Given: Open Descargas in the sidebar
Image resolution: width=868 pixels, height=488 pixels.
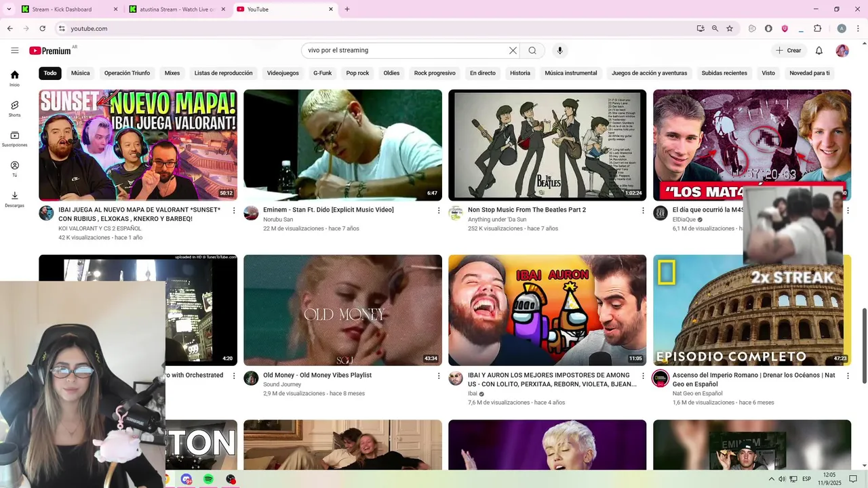Looking at the screenshot, I should (15, 199).
